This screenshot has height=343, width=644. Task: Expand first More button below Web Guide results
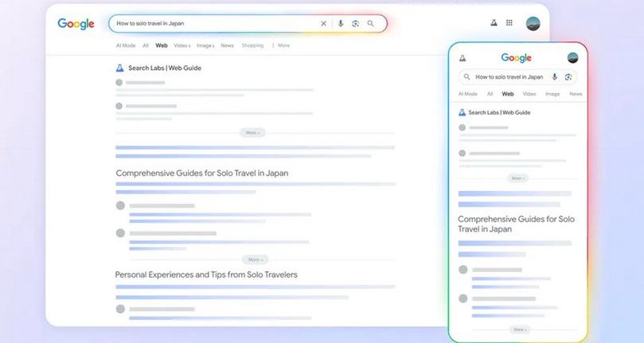coord(252,133)
